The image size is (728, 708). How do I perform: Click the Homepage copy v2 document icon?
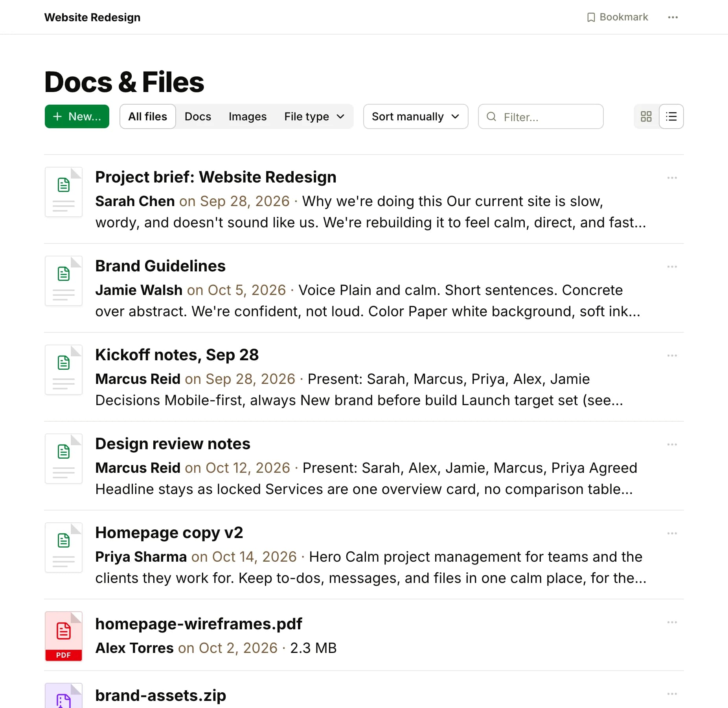point(64,548)
